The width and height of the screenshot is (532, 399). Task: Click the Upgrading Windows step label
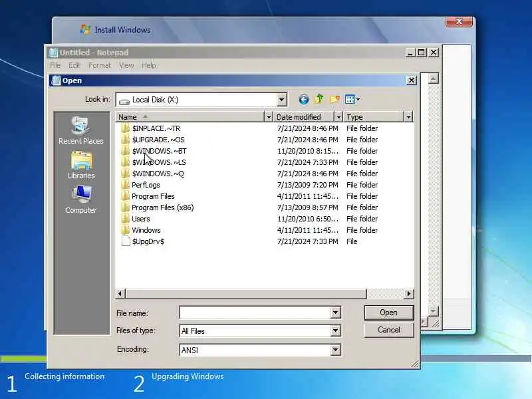pyautogui.click(x=188, y=376)
